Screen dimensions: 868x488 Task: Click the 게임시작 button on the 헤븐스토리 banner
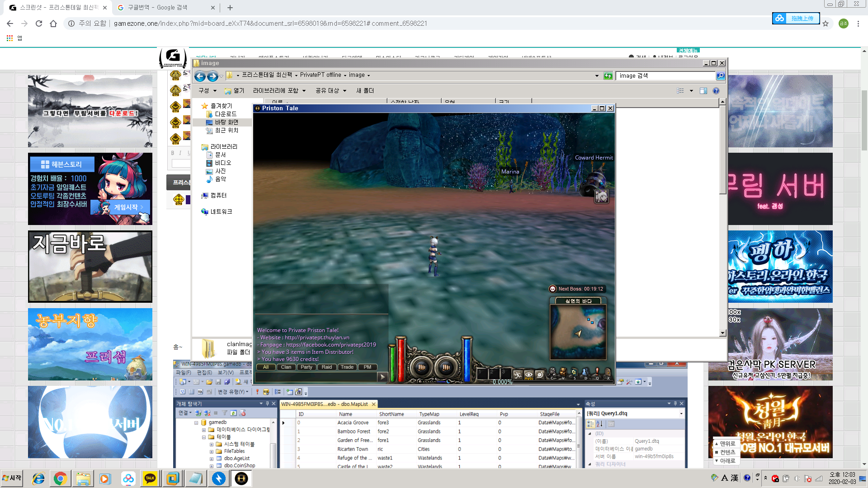120,207
